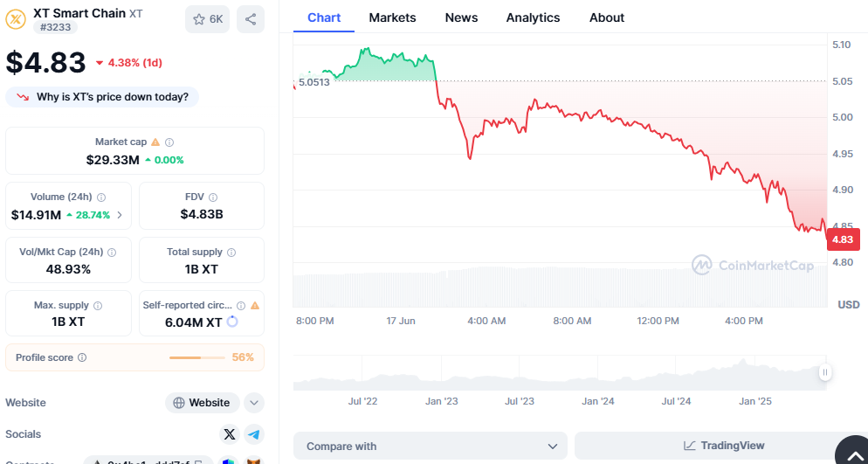Viewport: 868px width, 464px height.
Task: Click the MetaMask fox icon
Action: click(x=254, y=461)
